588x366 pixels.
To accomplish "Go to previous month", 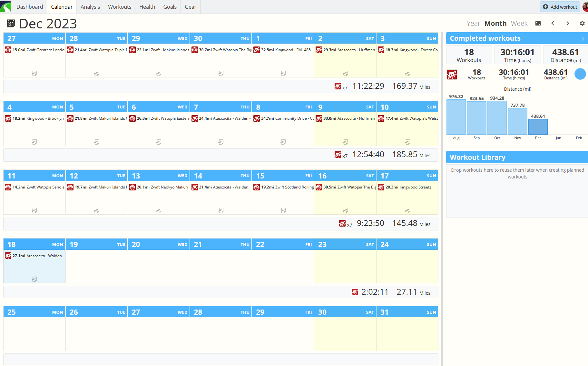I will point(553,23).
